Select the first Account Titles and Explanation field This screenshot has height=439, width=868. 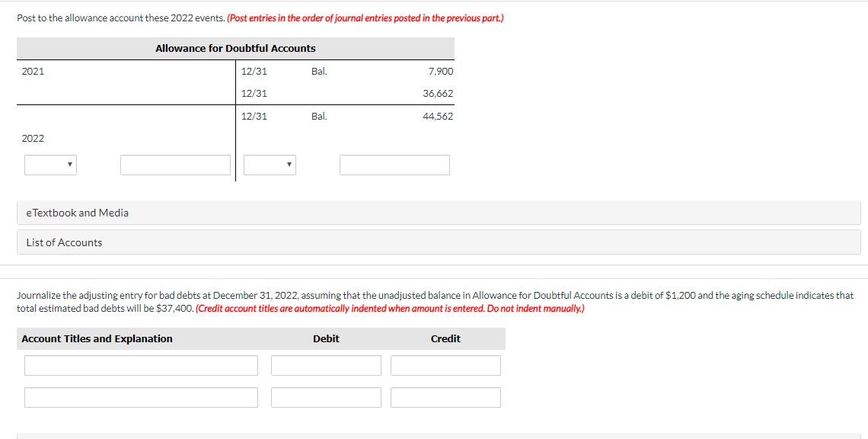coord(141,365)
